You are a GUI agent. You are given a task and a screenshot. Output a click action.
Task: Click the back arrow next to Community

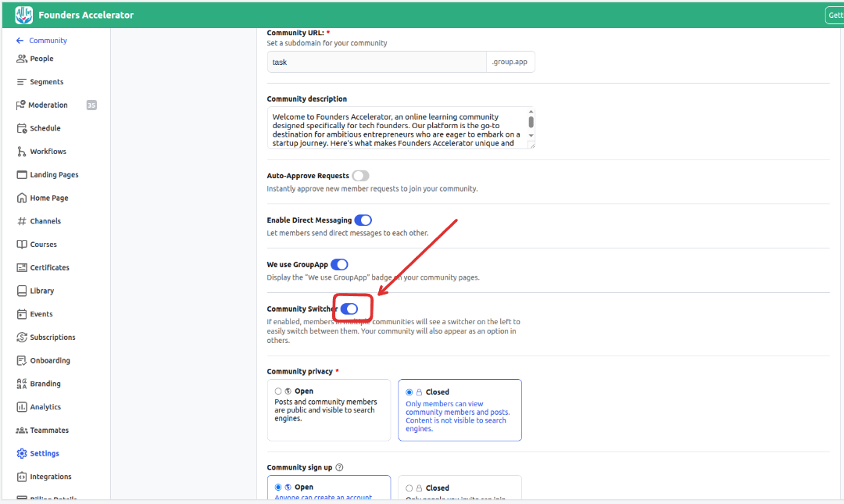20,41
